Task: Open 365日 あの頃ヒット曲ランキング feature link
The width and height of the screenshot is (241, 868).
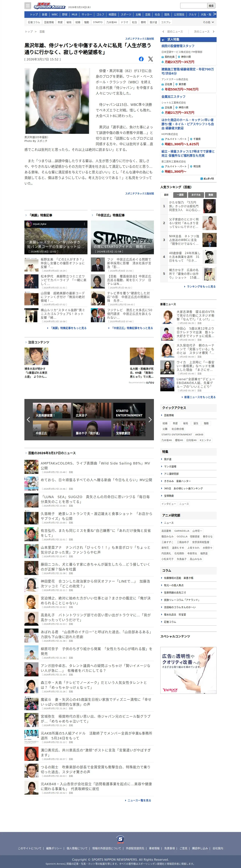Action: 183,488
